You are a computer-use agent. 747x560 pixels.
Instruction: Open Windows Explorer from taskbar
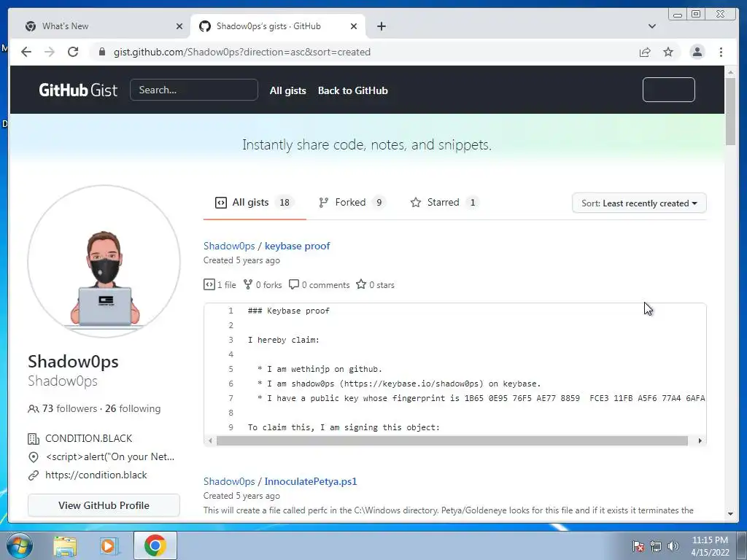(65, 545)
